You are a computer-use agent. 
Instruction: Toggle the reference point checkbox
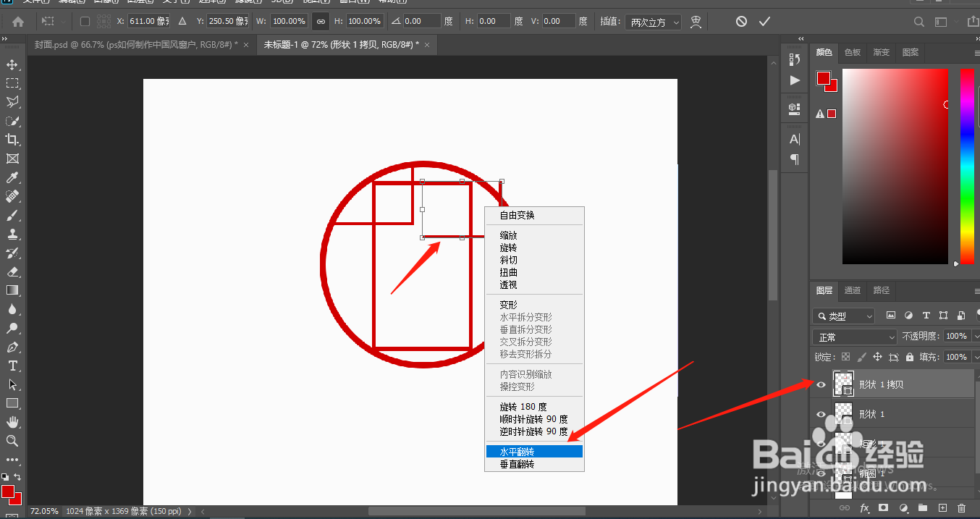[85, 22]
